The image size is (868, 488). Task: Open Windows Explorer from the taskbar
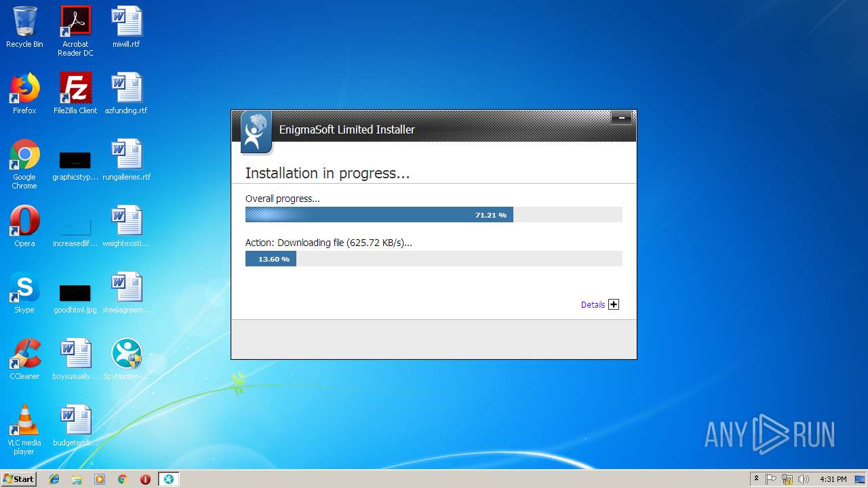77,479
